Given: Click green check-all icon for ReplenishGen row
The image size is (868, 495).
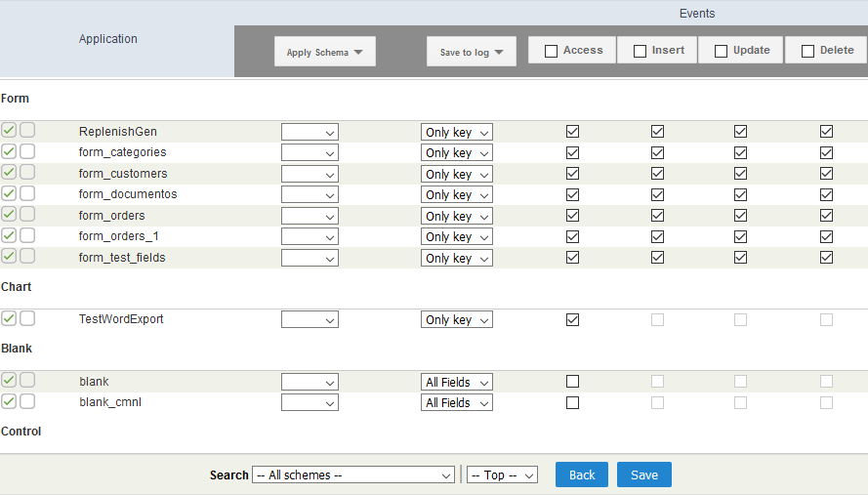Looking at the screenshot, I should coord(9,130).
